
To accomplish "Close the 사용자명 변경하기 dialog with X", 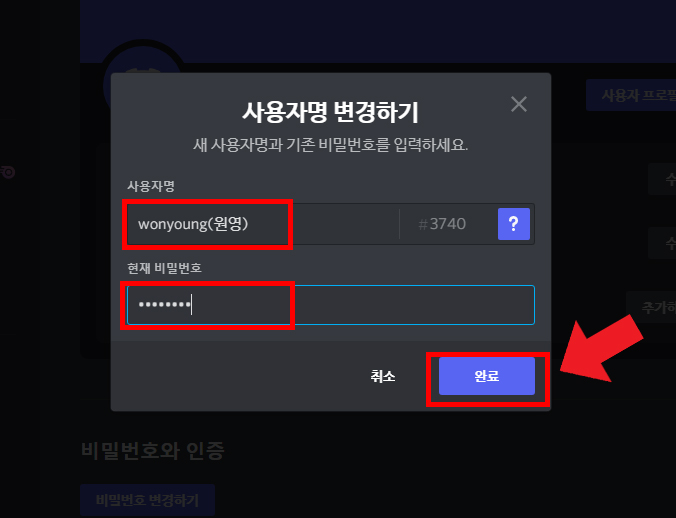I will pos(519,104).
